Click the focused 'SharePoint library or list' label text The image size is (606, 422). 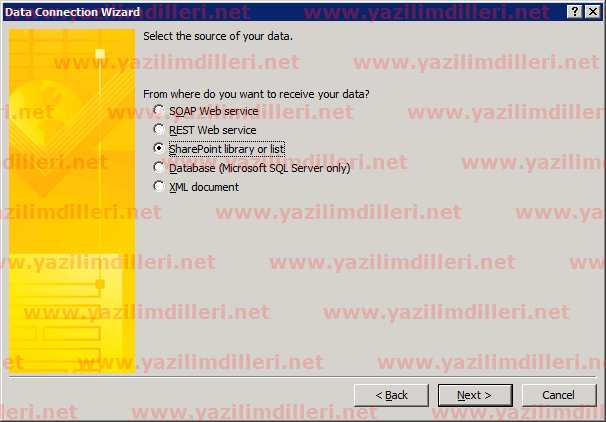click(226, 149)
